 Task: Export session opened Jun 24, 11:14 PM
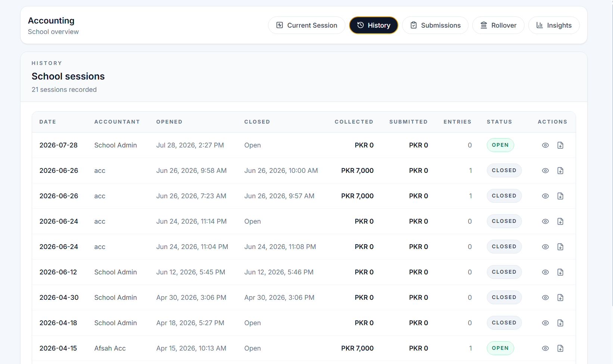[560, 221]
